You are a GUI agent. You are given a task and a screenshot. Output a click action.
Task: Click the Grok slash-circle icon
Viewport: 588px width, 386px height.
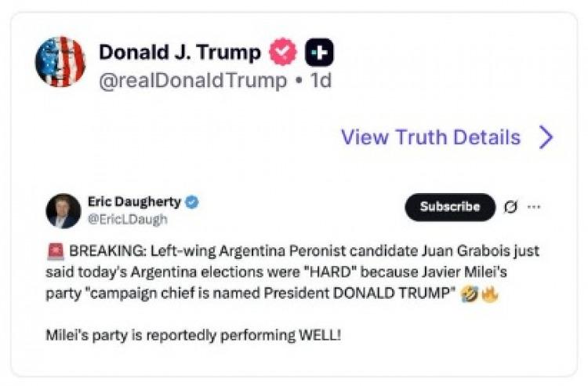click(511, 207)
